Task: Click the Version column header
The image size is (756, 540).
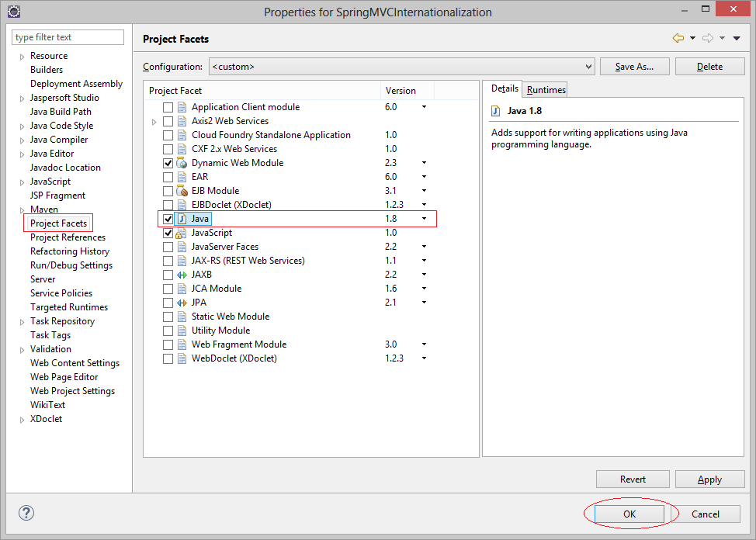Action: pyautogui.click(x=407, y=91)
